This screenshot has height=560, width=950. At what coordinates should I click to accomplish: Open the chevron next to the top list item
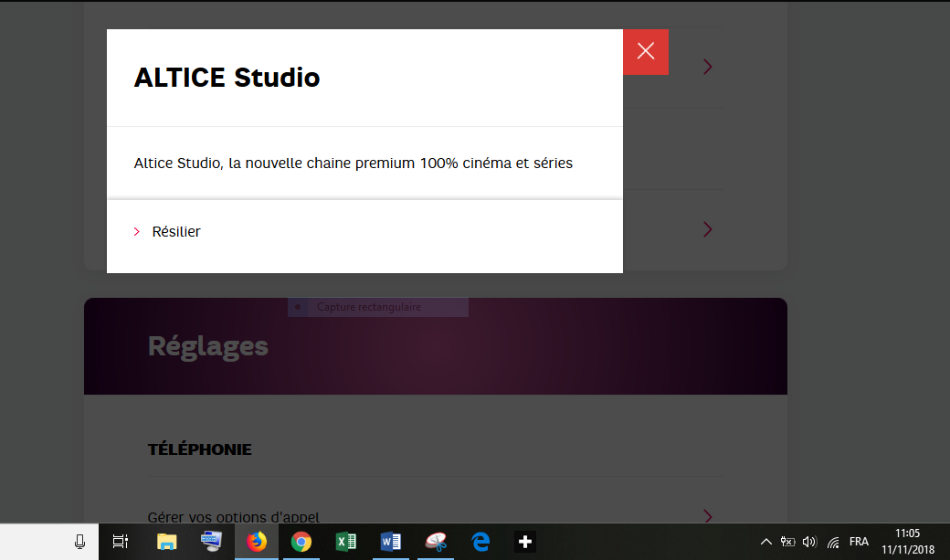707,66
